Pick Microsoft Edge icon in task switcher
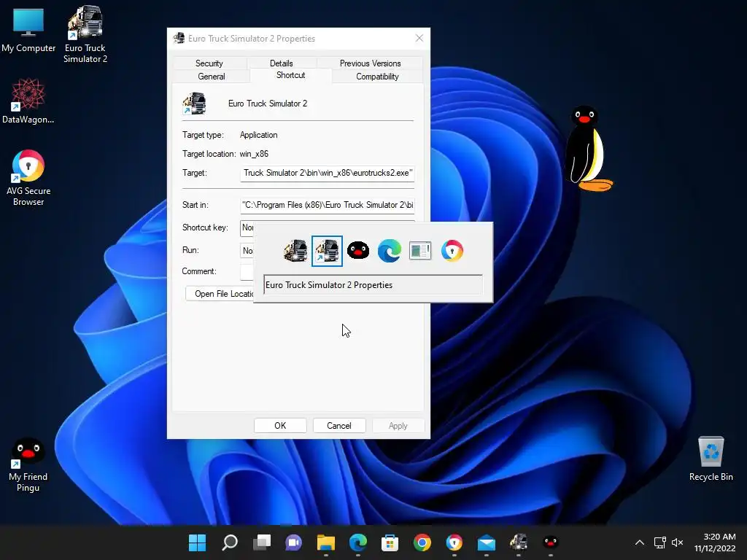 pyautogui.click(x=390, y=251)
